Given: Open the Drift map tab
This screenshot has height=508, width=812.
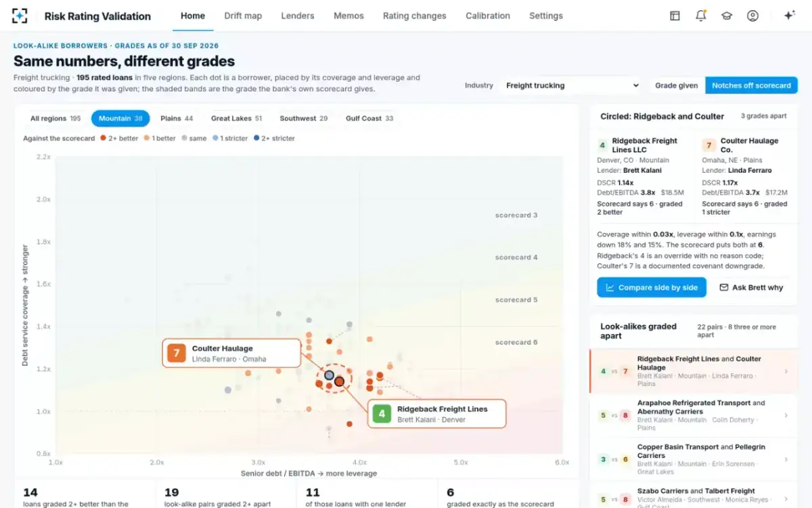Looking at the screenshot, I should pyautogui.click(x=243, y=16).
